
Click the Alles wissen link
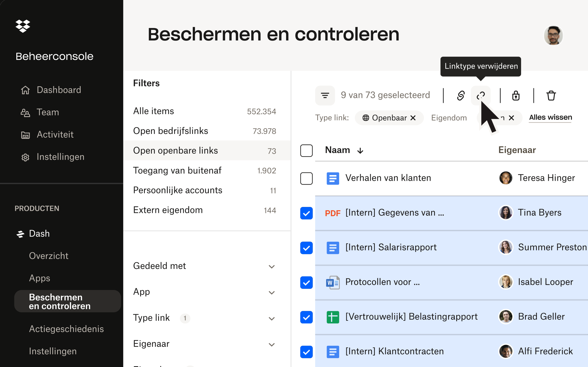pos(550,117)
